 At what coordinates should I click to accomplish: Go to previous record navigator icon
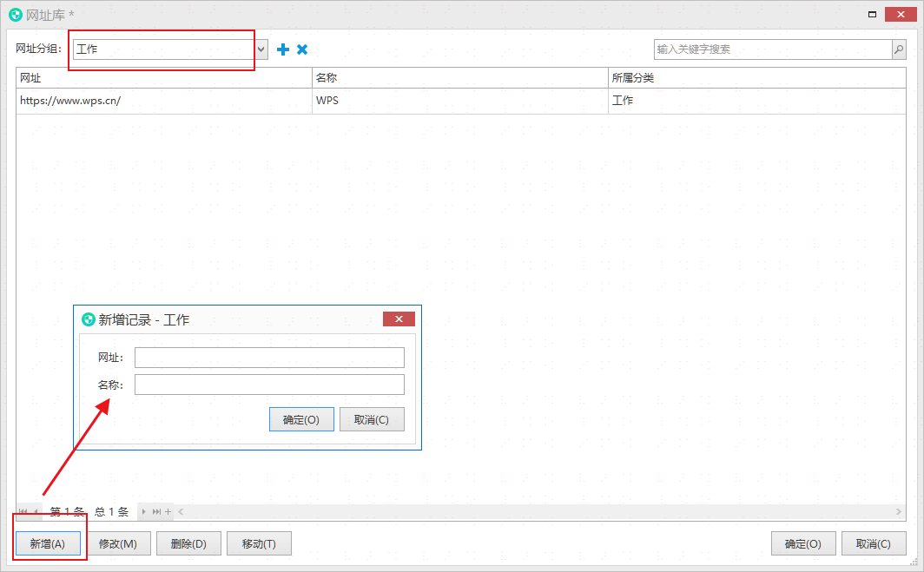36,511
